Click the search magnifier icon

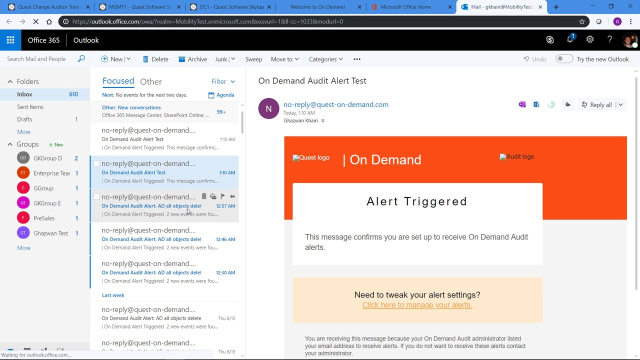click(x=81, y=59)
